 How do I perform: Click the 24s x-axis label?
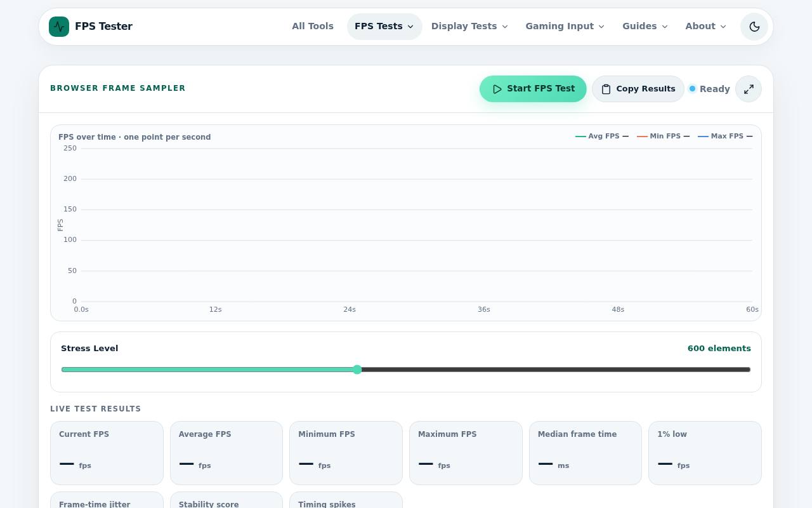pos(350,309)
